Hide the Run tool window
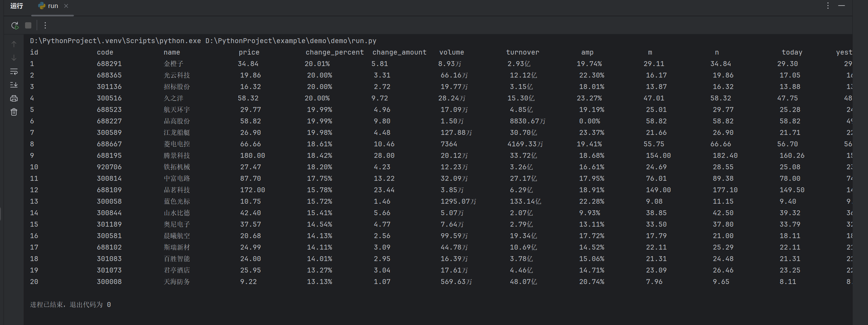The height and width of the screenshot is (325, 868). tap(842, 6)
